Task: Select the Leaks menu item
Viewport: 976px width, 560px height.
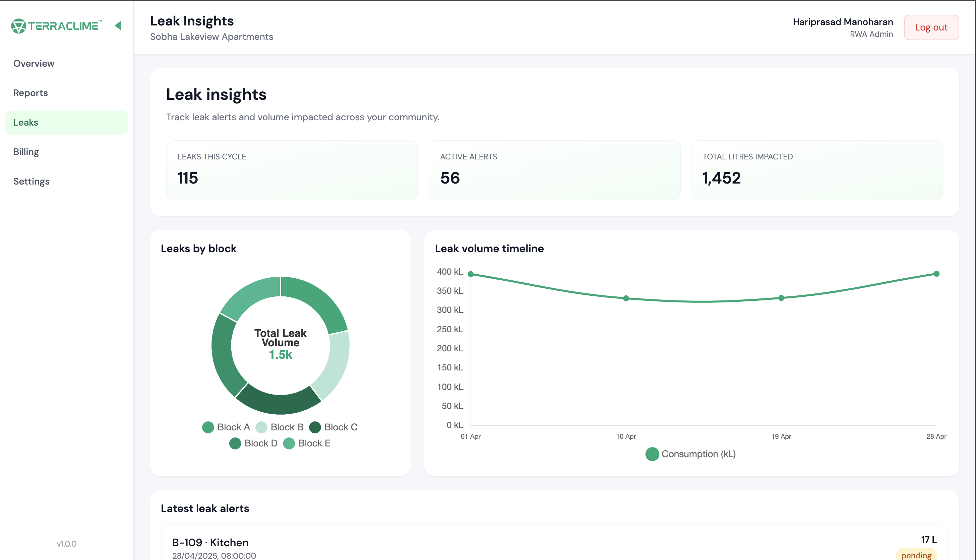Action: coord(67,122)
